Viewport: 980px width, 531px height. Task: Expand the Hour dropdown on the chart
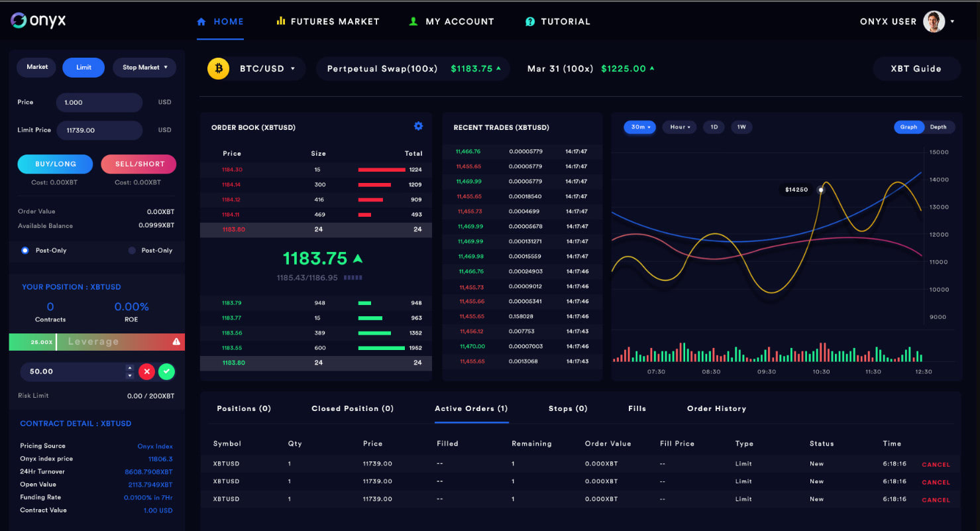pos(679,127)
